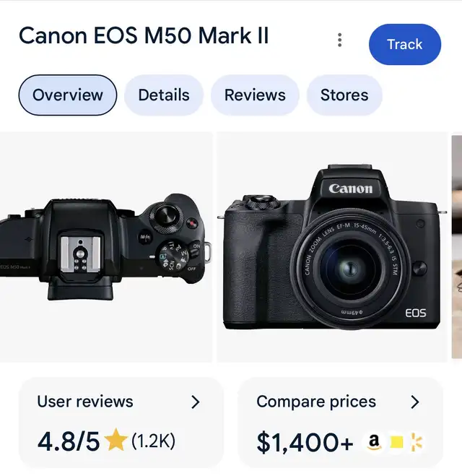The image size is (462, 476).
Task: Expand Compare prices with its chevron arrow
Action: click(x=414, y=402)
